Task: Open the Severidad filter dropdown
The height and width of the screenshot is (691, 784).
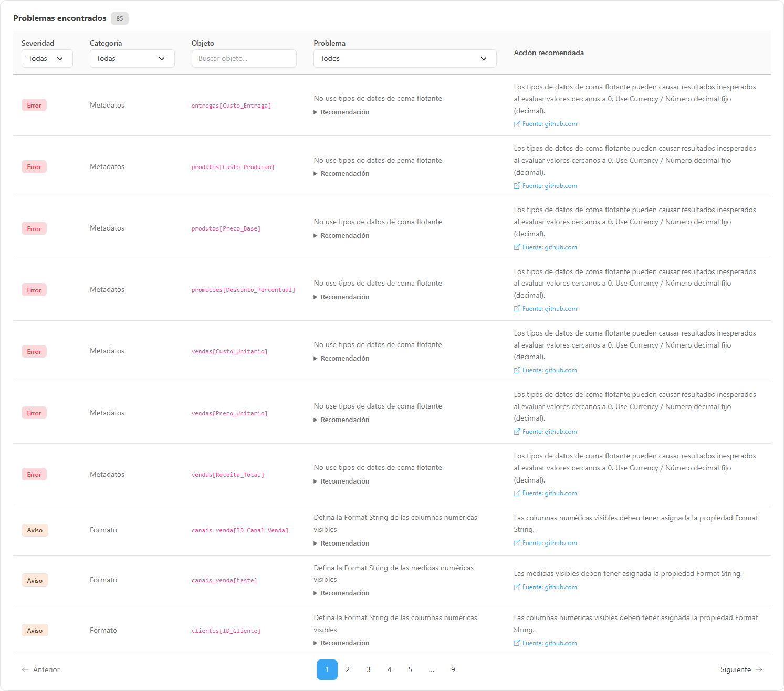Action: point(47,58)
